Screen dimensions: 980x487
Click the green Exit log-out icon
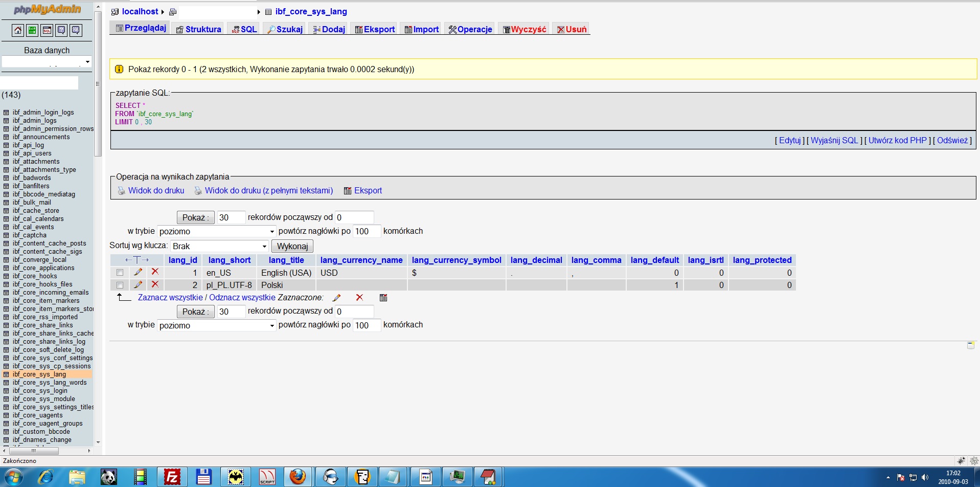click(32, 31)
